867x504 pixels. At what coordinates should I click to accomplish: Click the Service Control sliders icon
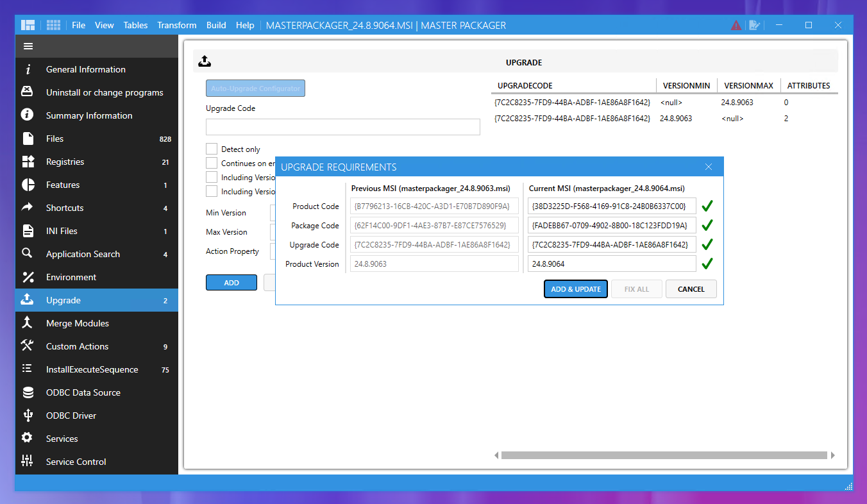[28, 462]
